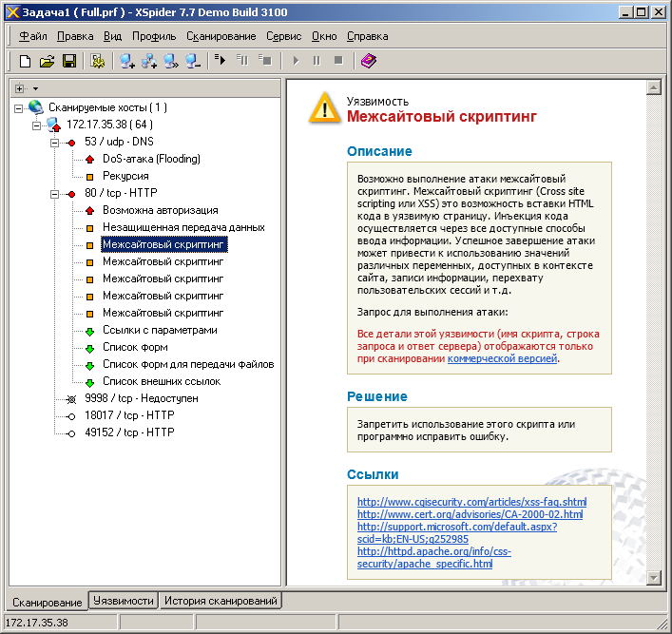Open the profile settings gear icon
The image size is (672, 634).
(98, 61)
